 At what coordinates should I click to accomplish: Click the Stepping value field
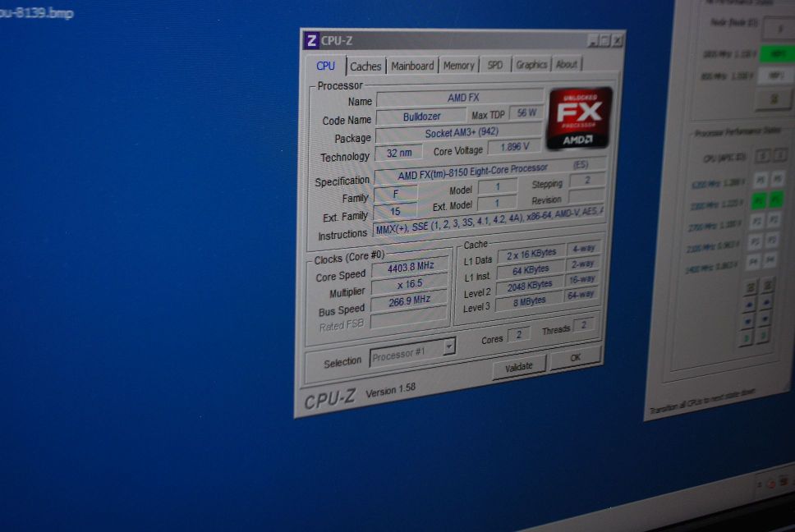pyautogui.click(x=587, y=180)
